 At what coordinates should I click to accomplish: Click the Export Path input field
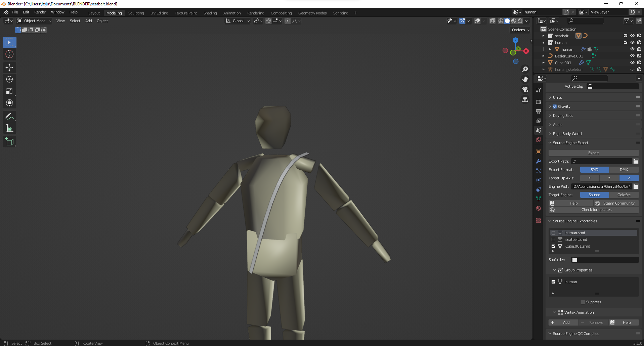[601, 161]
